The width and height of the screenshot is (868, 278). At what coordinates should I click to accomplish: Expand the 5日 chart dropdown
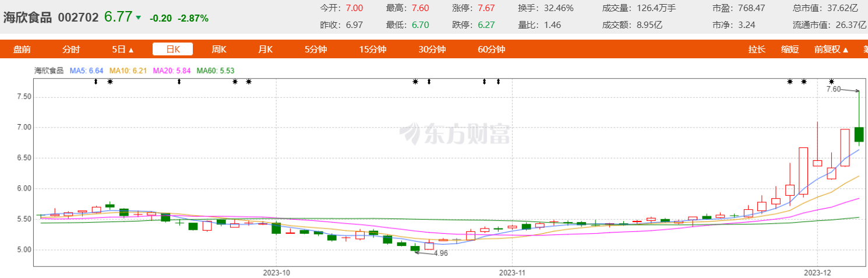pyautogui.click(x=123, y=50)
